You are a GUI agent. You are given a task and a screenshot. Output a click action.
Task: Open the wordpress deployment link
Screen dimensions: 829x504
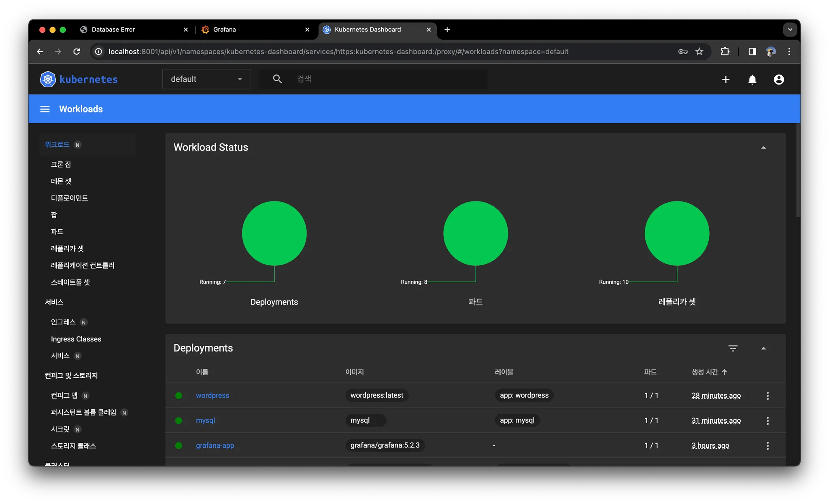point(213,396)
